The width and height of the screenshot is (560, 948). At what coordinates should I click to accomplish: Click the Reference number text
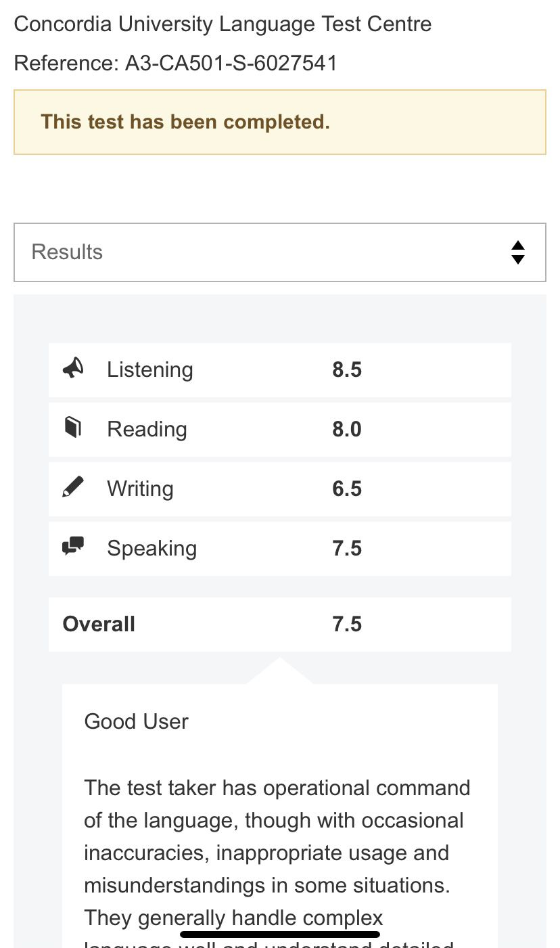175,64
